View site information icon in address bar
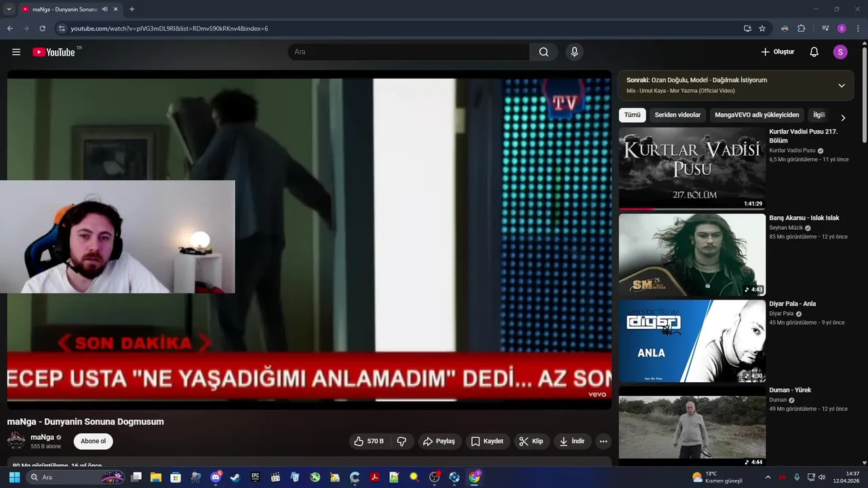Screen dimensions: 868x488 tap(62, 28)
